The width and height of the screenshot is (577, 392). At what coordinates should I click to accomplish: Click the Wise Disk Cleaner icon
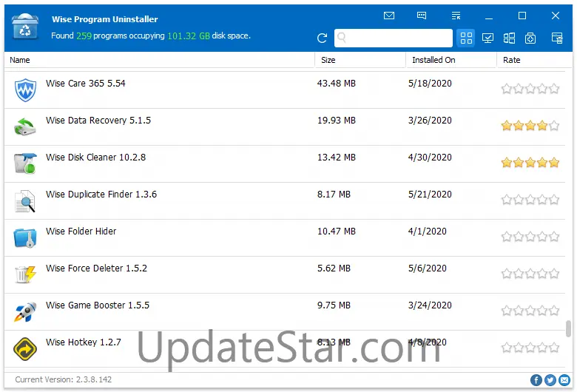coord(25,163)
